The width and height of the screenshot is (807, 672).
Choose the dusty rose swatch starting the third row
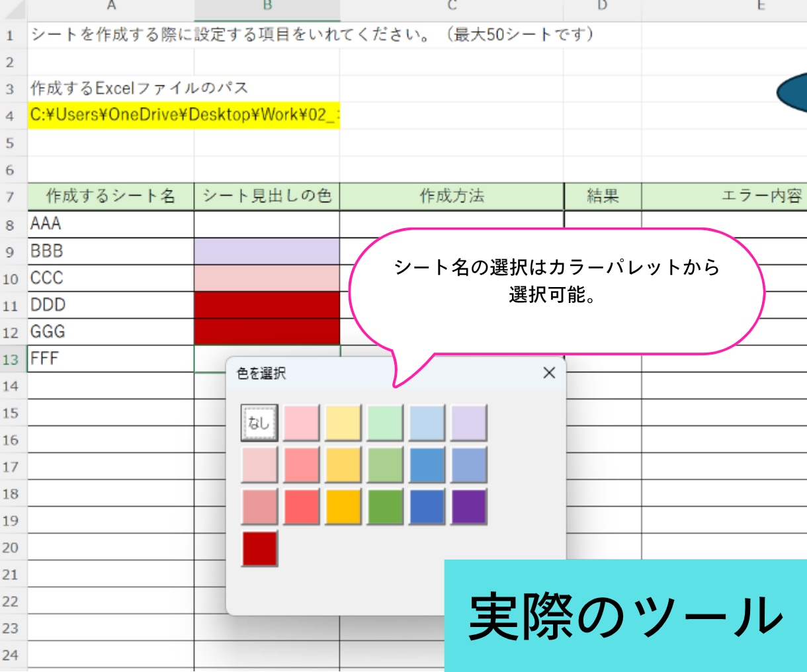pos(259,507)
